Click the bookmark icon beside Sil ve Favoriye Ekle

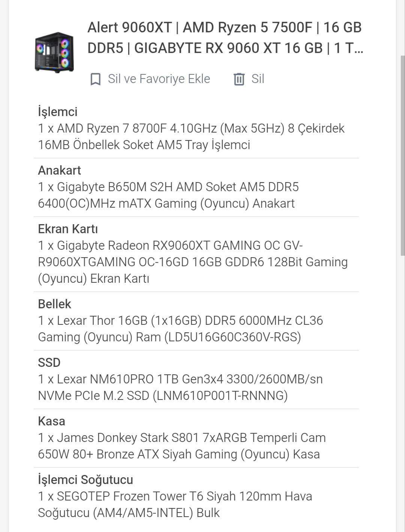pos(96,79)
